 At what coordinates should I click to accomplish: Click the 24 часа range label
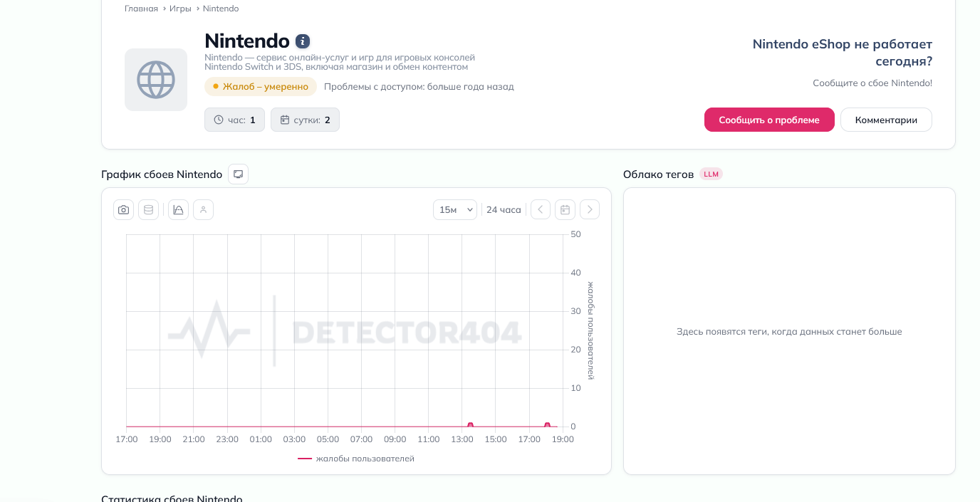pyautogui.click(x=504, y=209)
